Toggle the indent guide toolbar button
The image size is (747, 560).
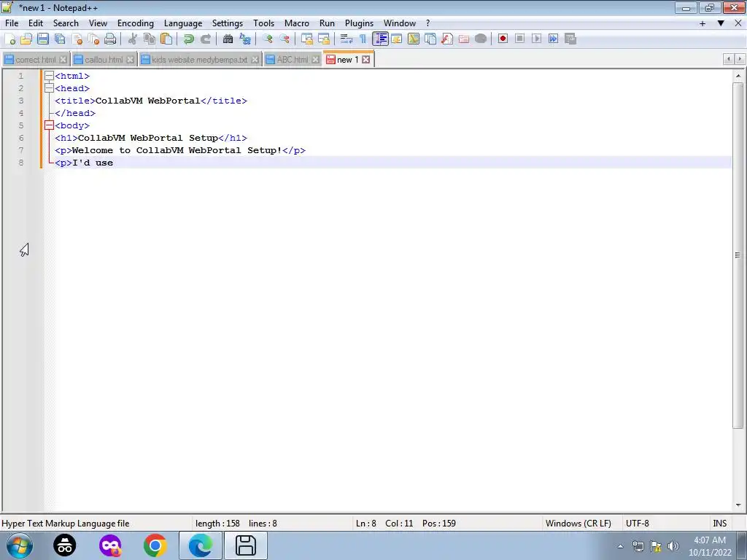380,39
